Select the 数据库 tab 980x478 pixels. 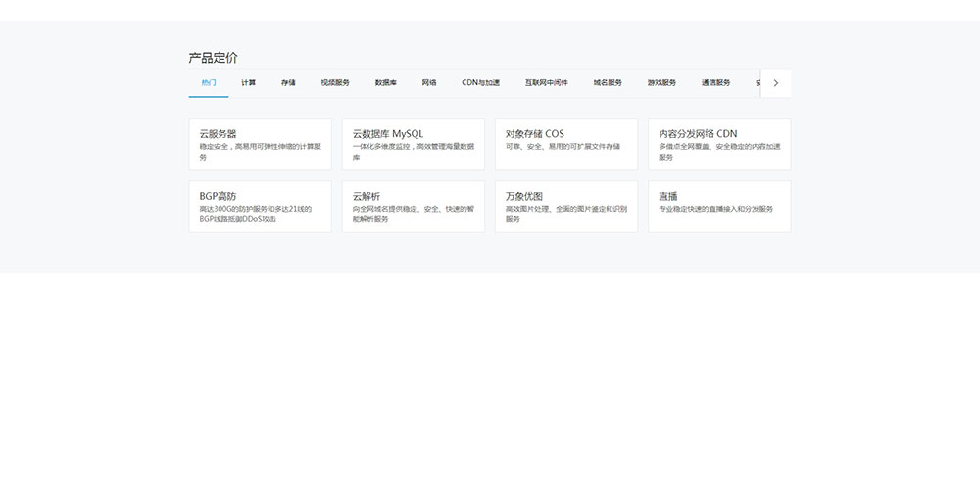[x=386, y=83]
